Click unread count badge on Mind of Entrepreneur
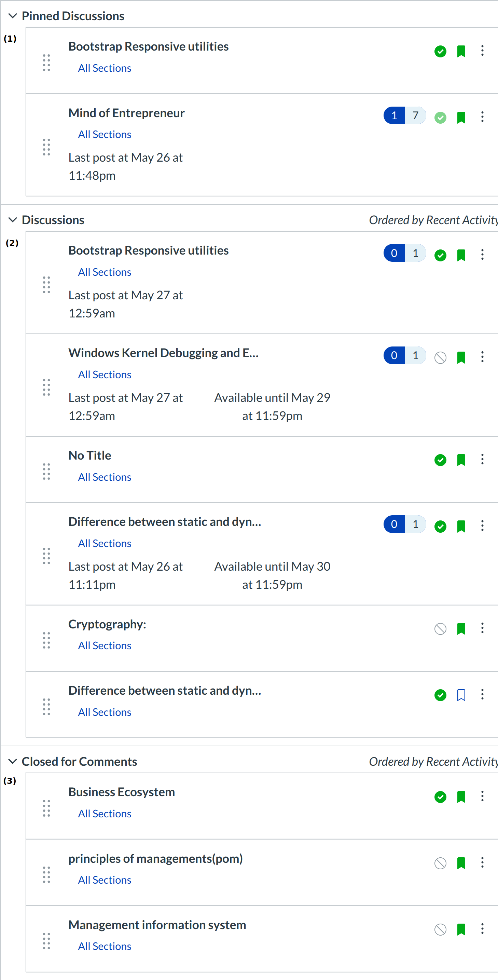Screen dimensions: 498x980 click(394, 115)
